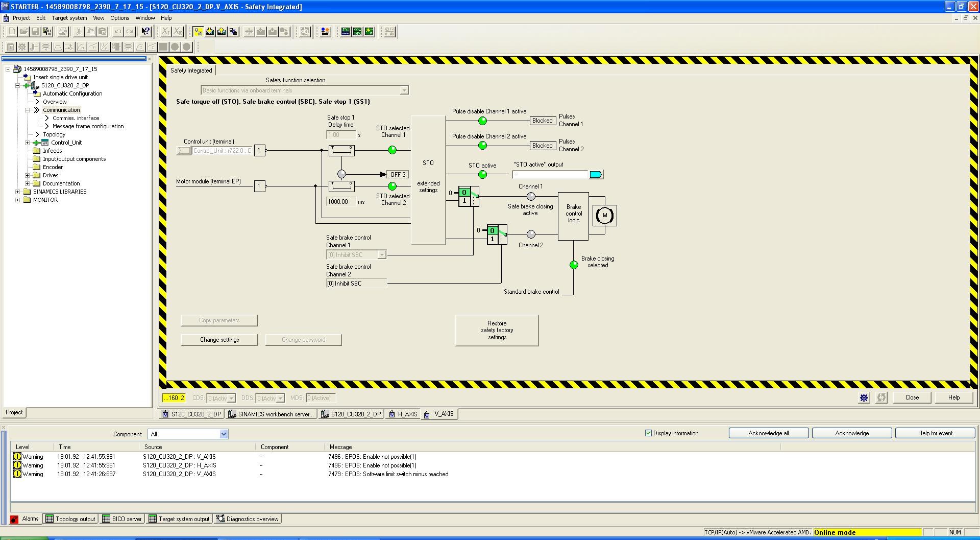Viewport: 980px width, 540px height.
Task: Open the Device trace toolbar icon
Action: click(x=346, y=32)
